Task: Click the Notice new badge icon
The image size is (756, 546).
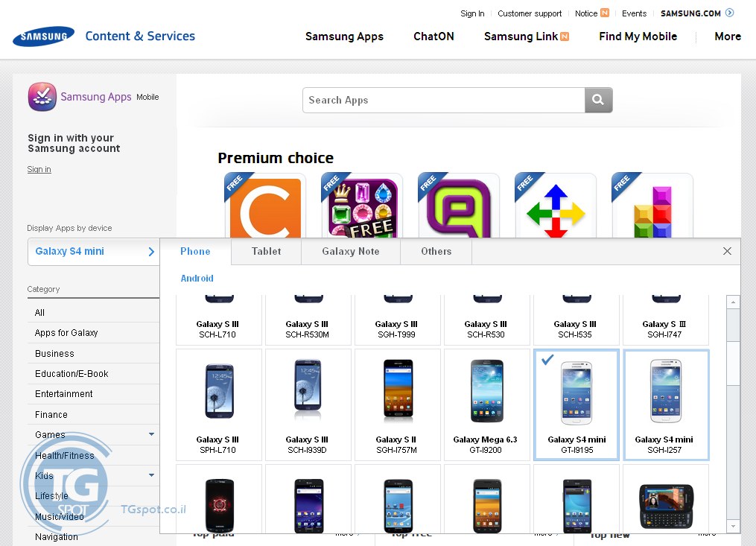Action: click(x=605, y=13)
